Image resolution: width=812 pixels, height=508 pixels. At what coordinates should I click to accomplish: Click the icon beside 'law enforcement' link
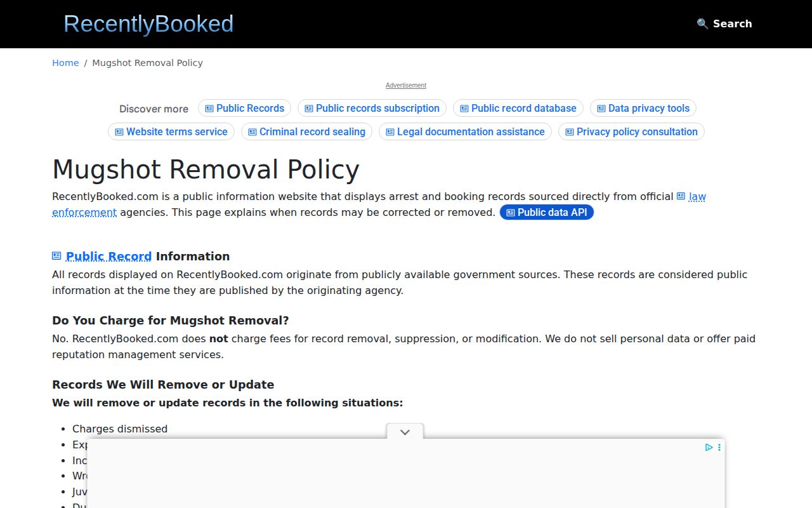[681, 196]
